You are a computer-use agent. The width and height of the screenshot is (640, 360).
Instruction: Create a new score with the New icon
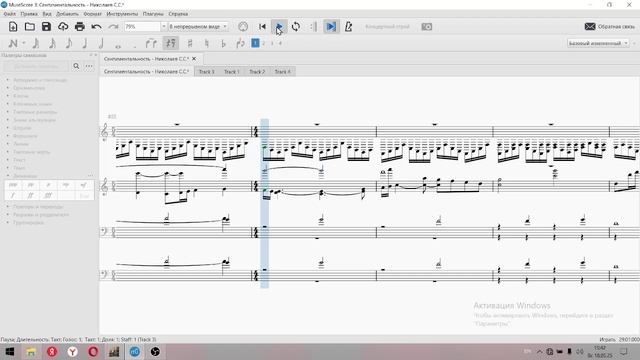[13, 27]
